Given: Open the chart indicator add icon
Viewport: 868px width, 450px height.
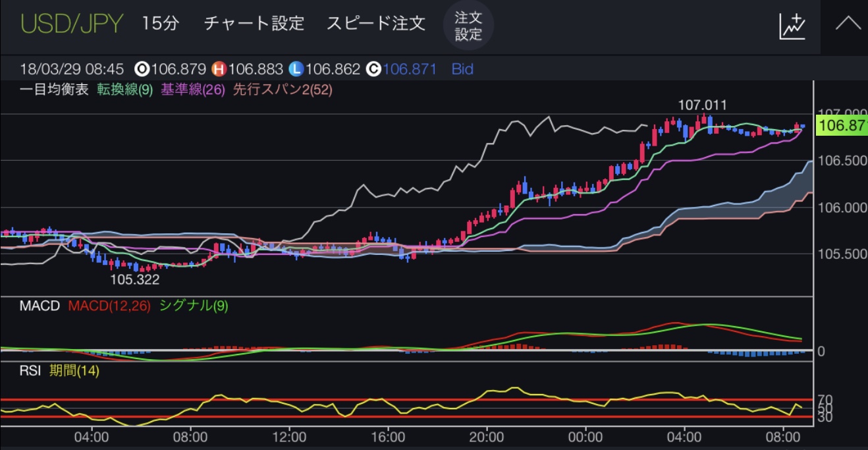Looking at the screenshot, I should coord(792,26).
